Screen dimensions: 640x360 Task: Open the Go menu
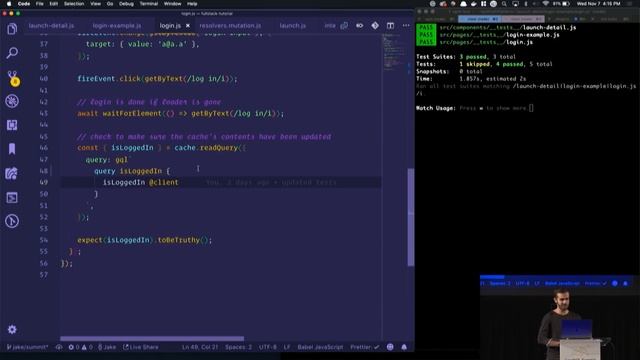pos(110,4)
